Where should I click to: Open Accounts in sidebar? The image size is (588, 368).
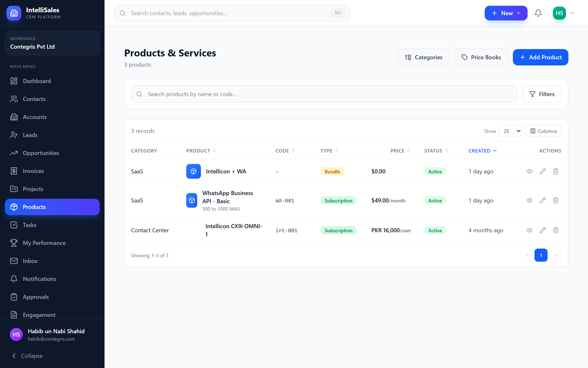pos(52,117)
